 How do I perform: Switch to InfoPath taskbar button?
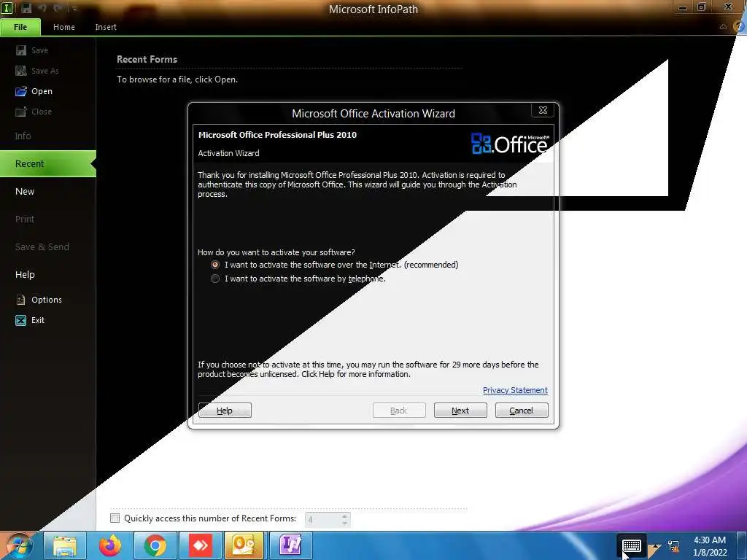point(290,545)
